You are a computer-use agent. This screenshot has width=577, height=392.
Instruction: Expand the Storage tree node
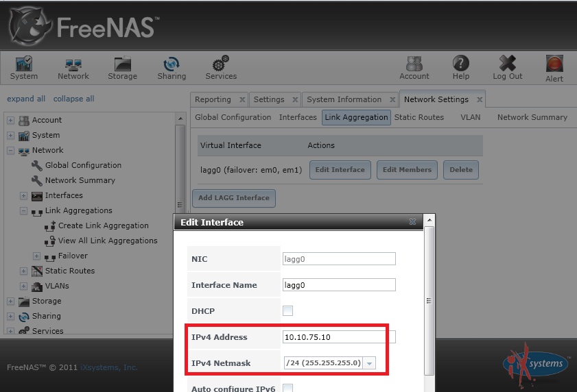tap(10, 301)
